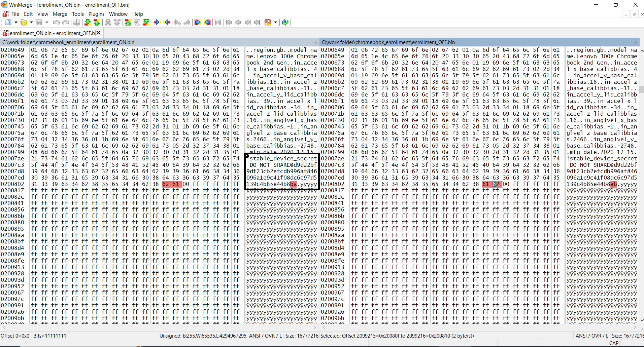Open the Plugins menu

[97, 14]
